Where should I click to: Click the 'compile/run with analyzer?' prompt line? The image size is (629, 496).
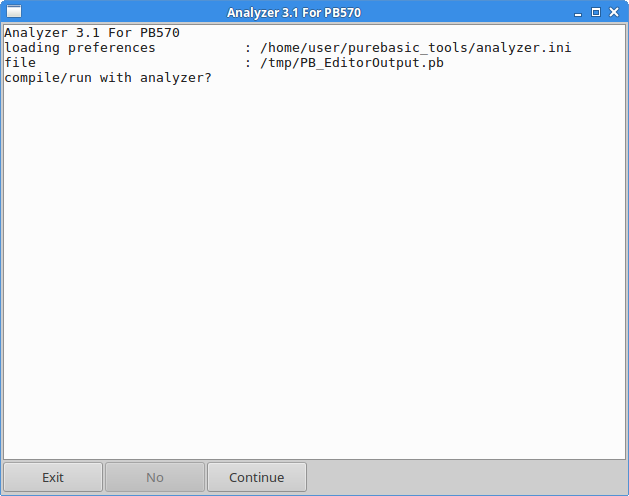coord(108,78)
